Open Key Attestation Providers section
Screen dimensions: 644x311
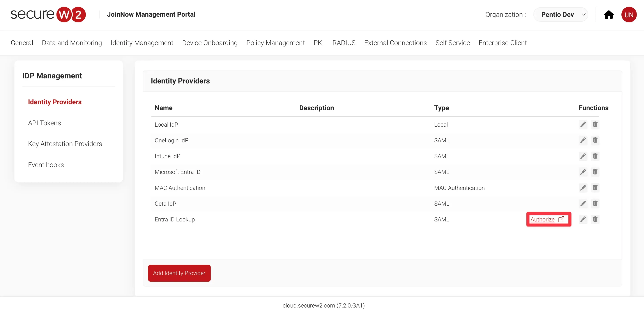pyautogui.click(x=65, y=144)
